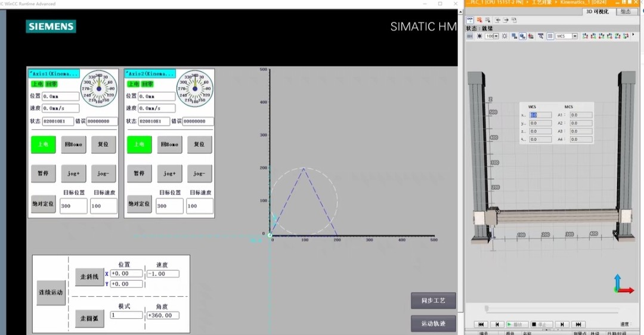
Task: Click the trace zoom icon before the grid icon
Action: (x=541, y=36)
